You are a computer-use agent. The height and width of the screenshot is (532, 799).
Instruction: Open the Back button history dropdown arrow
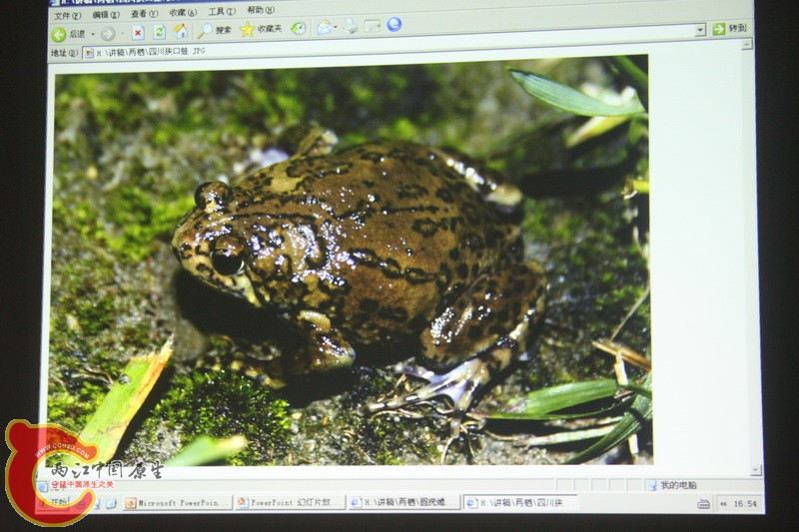click(x=93, y=35)
